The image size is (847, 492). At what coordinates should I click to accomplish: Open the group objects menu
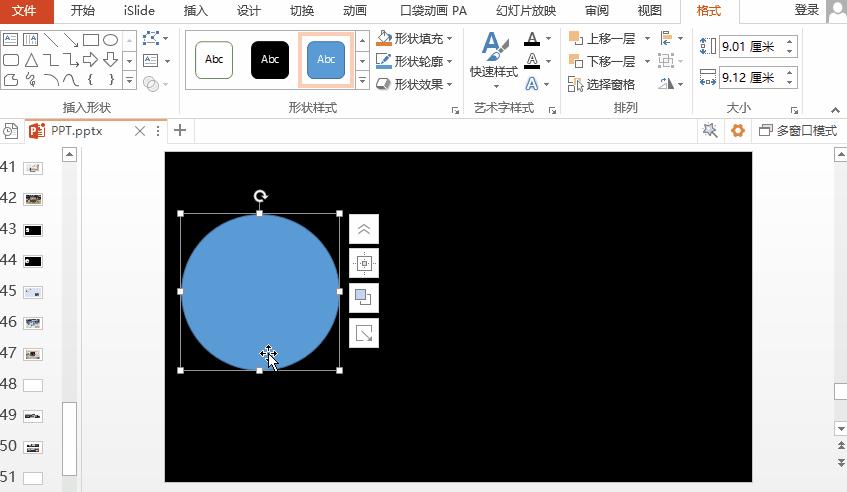(x=670, y=61)
